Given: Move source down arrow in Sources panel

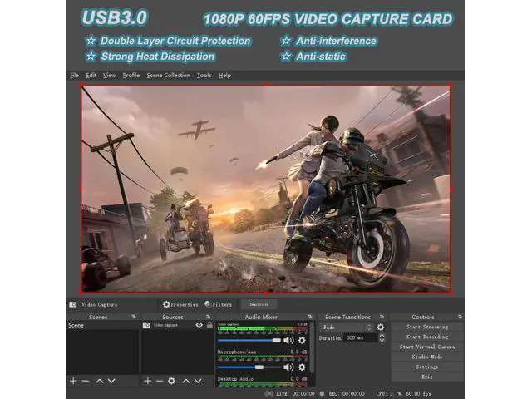Looking at the screenshot, I should click(198, 381).
